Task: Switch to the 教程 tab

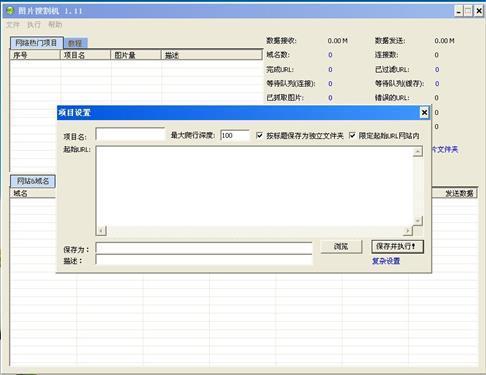Action: (x=75, y=43)
